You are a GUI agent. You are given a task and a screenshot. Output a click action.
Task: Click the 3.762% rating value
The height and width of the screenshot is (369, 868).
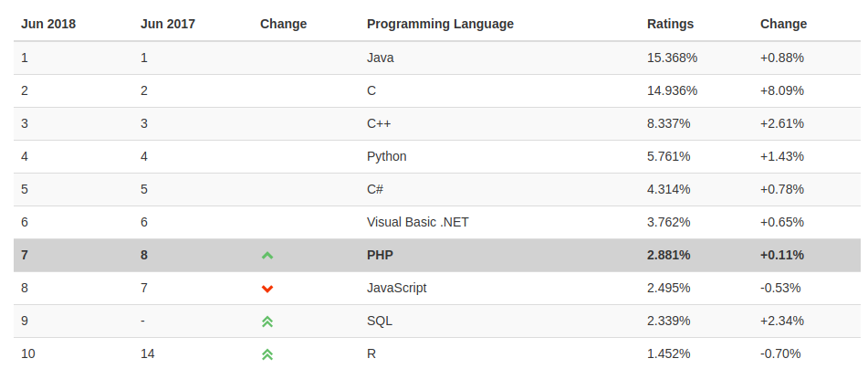click(669, 222)
